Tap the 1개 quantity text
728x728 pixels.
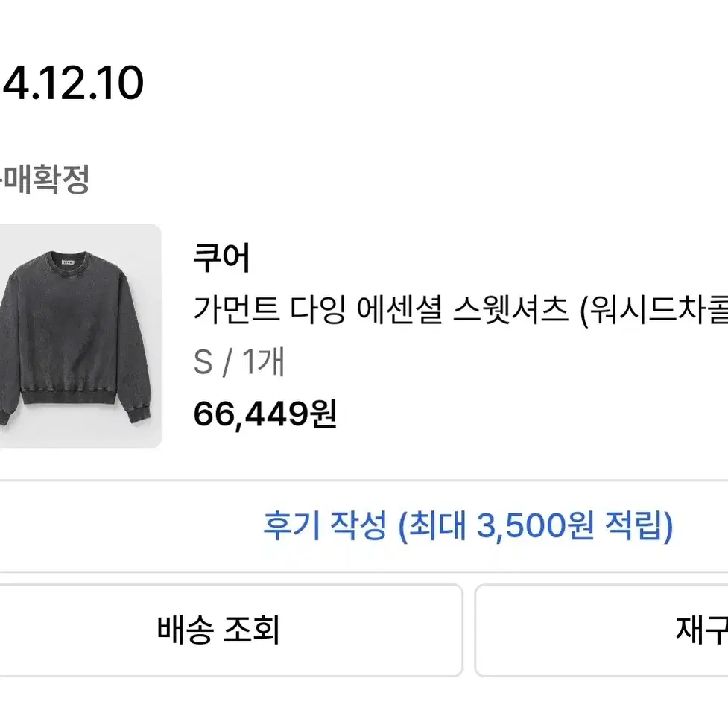263,361
